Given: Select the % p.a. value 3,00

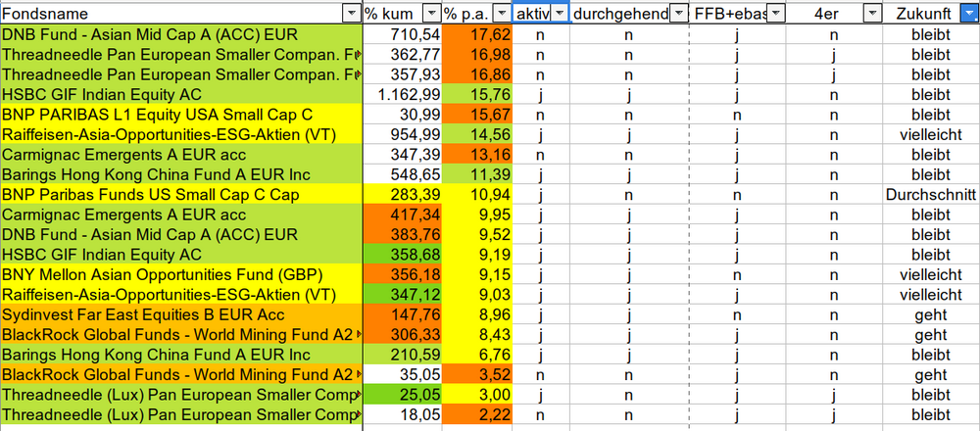Looking at the screenshot, I should pos(477,395).
